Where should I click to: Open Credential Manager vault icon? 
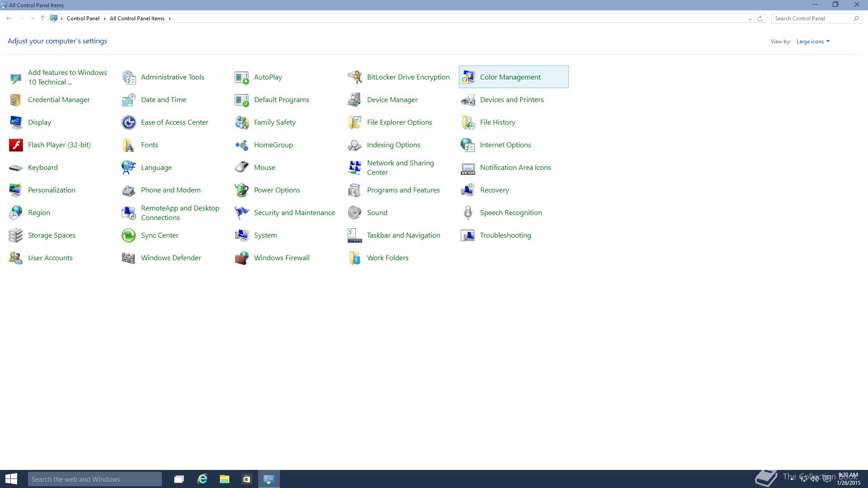click(16, 100)
